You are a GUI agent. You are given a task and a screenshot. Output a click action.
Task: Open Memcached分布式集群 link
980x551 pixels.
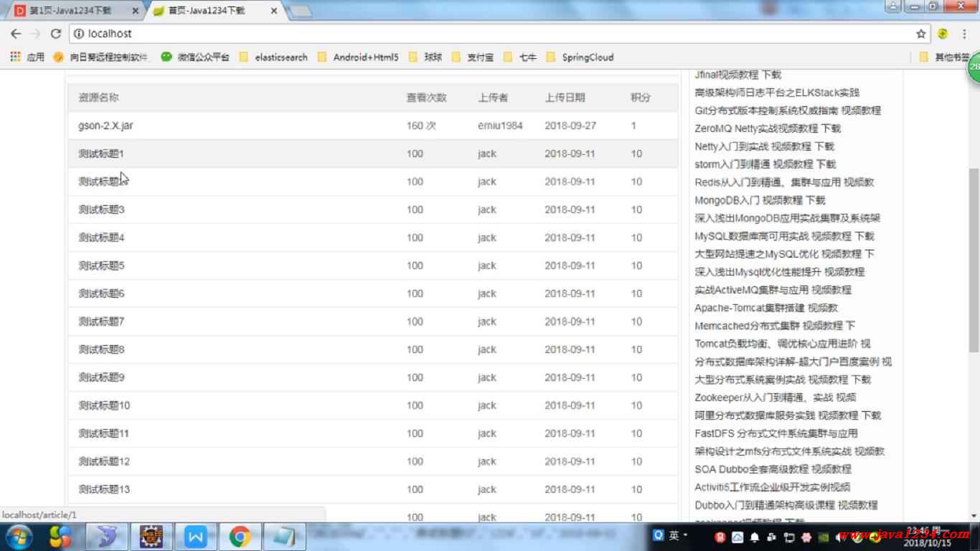coord(775,326)
